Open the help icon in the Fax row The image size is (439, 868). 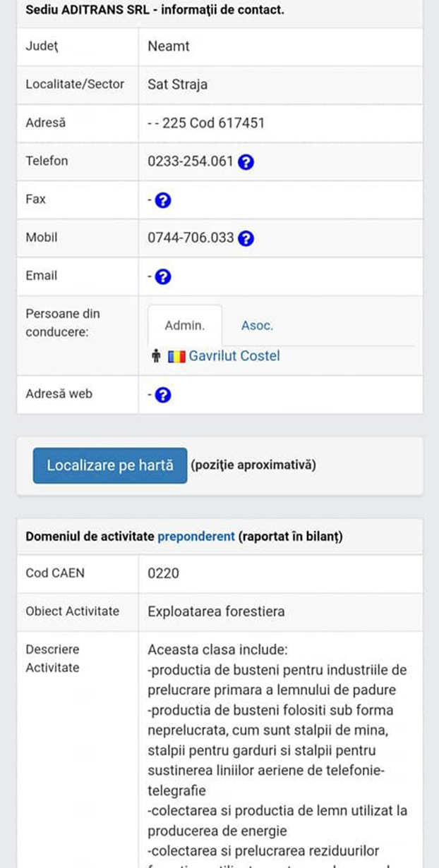(162, 200)
